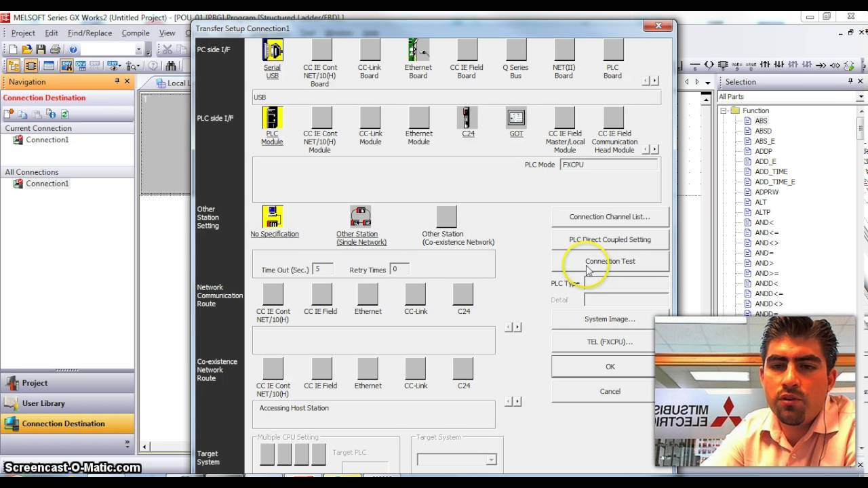868x488 pixels.
Task: Open a project with the folder icon
Action: 26,49
